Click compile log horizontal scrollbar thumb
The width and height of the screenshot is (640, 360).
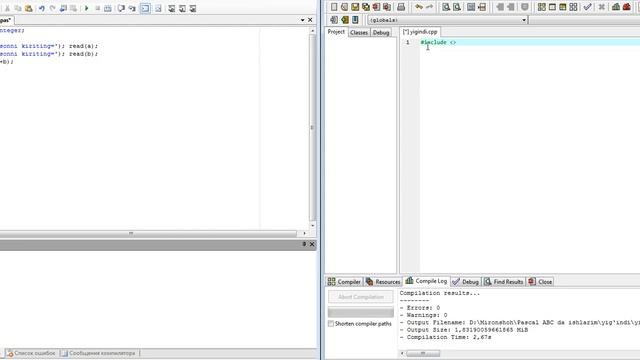pos(423,353)
